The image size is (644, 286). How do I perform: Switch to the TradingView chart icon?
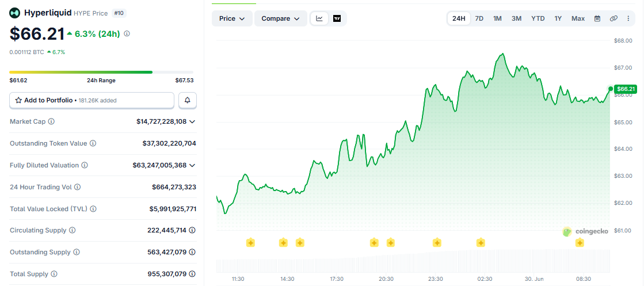(x=337, y=18)
